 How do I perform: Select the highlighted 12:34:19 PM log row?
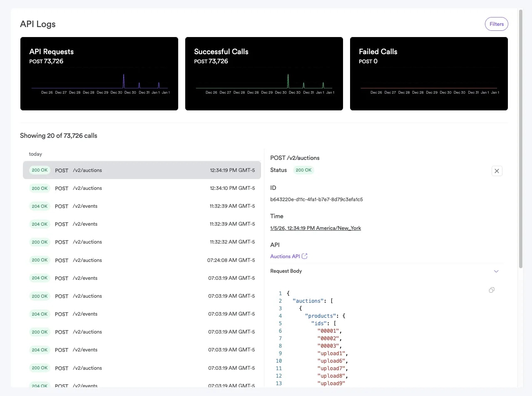point(142,170)
